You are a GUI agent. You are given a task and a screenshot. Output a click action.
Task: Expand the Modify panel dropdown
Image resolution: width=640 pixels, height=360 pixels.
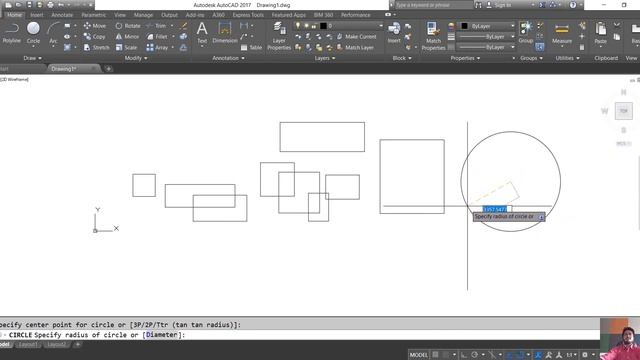pos(136,58)
